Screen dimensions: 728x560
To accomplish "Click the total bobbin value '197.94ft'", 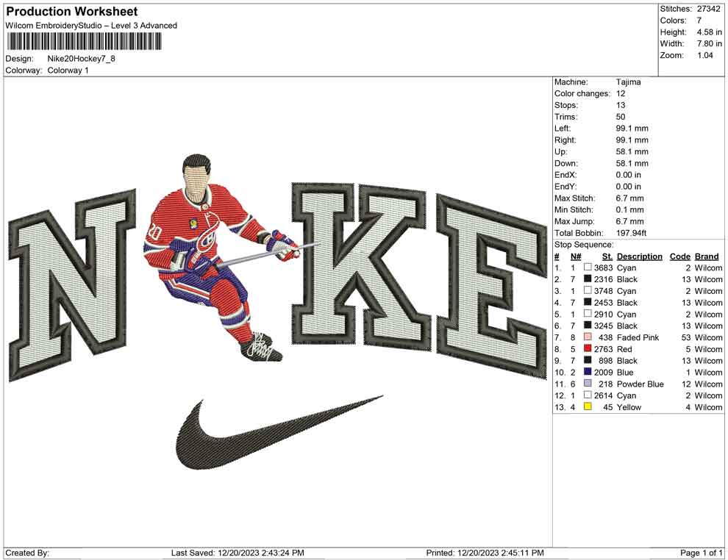I will [x=631, y=233].
